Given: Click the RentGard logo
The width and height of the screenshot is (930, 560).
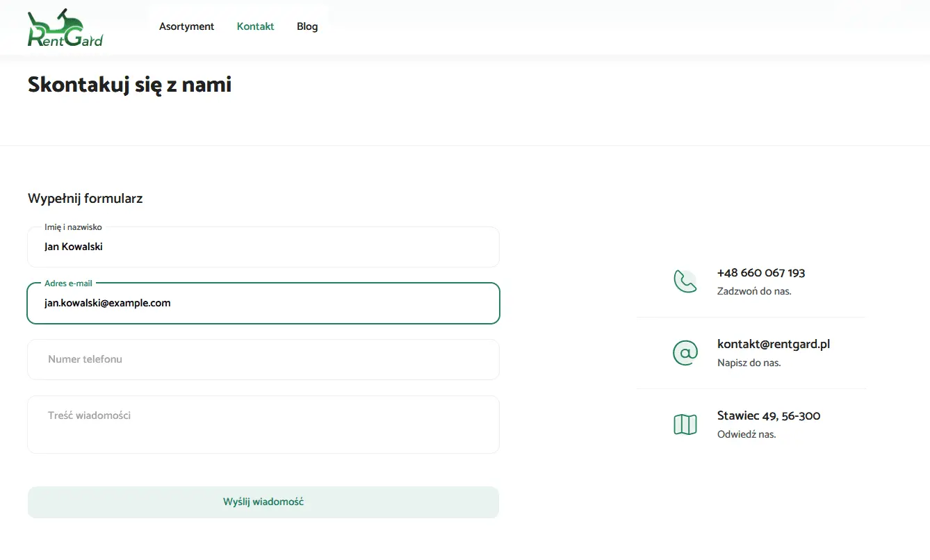Looking at the screenshot, I should (x=65, y=28).
